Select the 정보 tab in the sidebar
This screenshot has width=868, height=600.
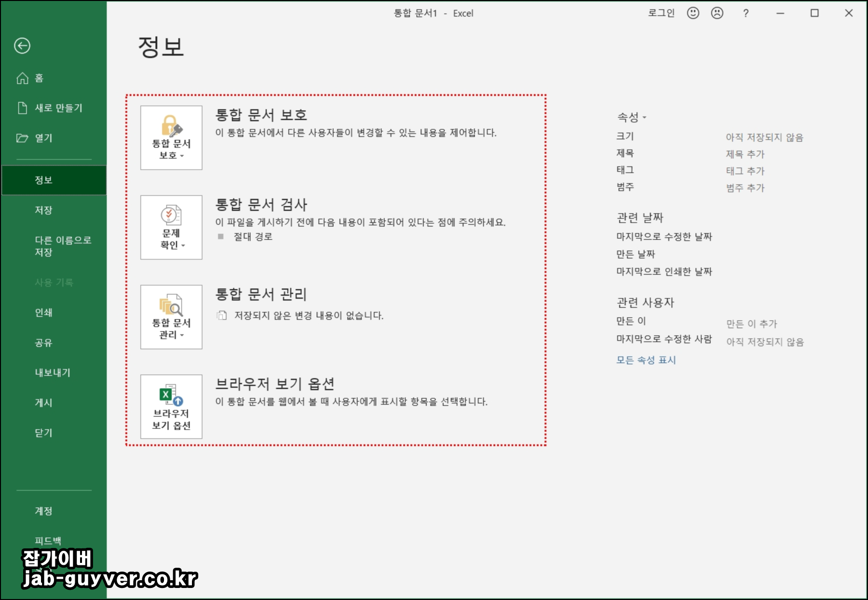click(x=54, y=180)
